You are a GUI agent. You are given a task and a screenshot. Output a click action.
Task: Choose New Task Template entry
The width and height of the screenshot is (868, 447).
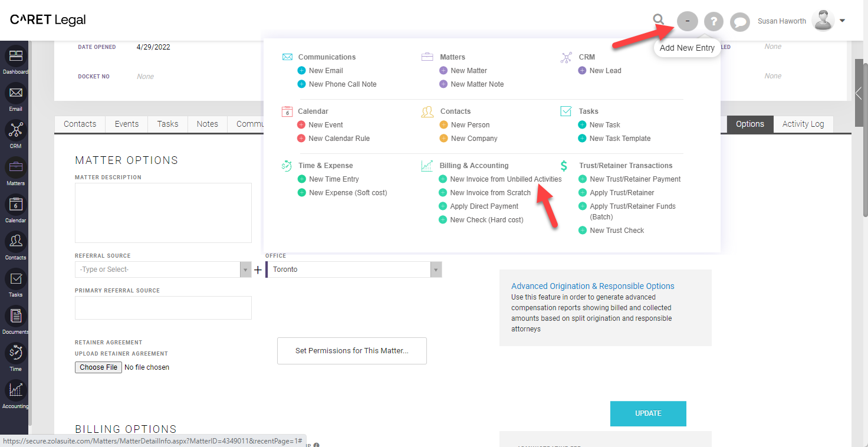pos(620,139)
